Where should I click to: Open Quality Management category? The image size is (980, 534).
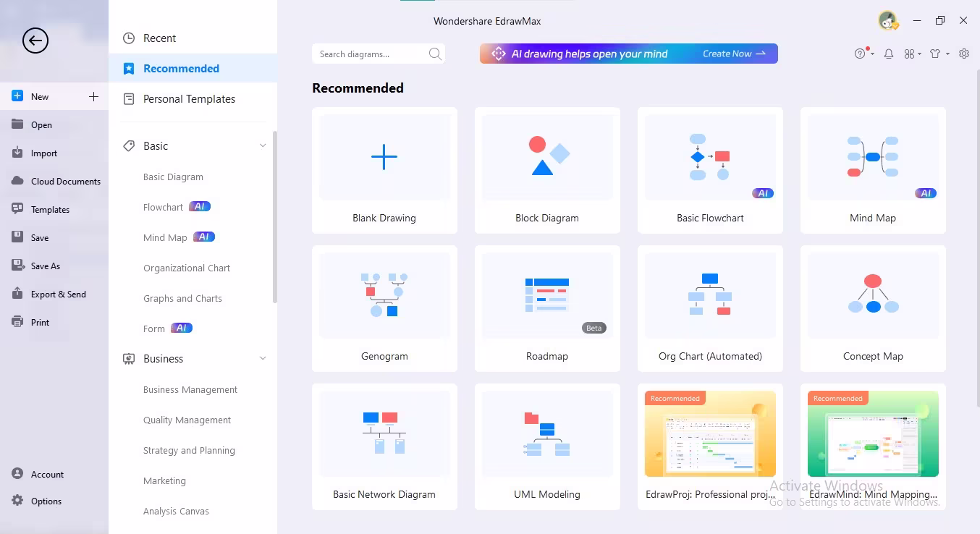187,420
